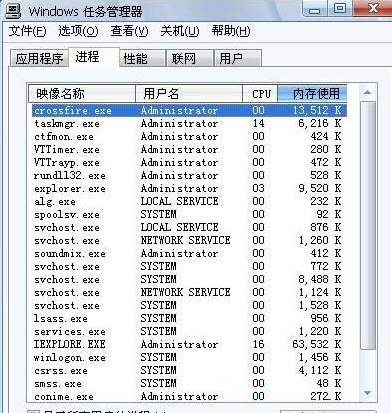Select the VTTrayp.exe process
This screenshot has width=392, height=413.
pyautogui.click(x=189, y=162)
